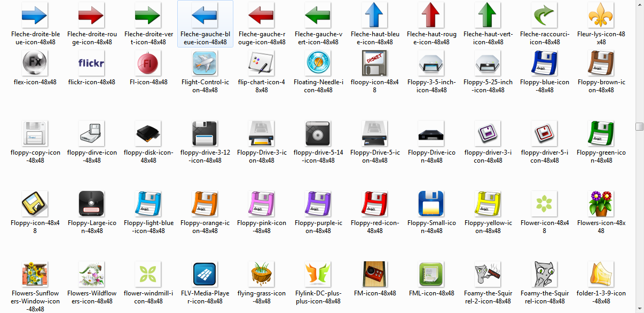The image size is (644, 313).
Task: Select the FM-icon radio file
Action: 375,274
